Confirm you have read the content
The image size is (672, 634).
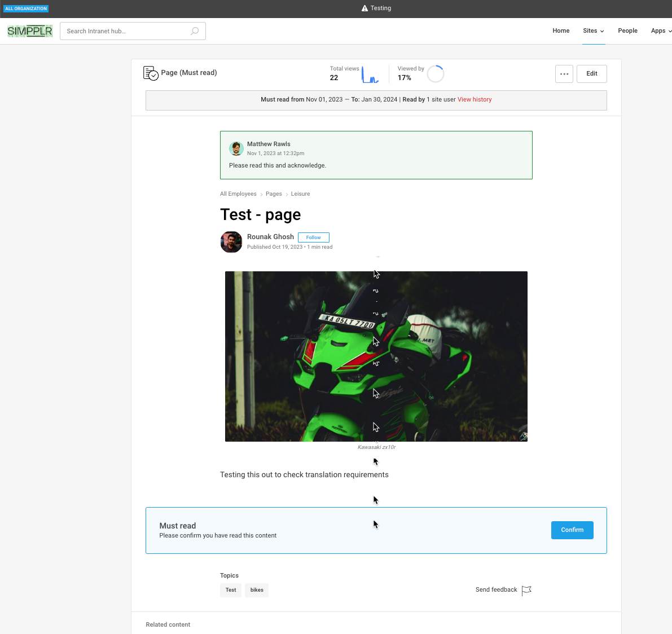coord(572,530)
